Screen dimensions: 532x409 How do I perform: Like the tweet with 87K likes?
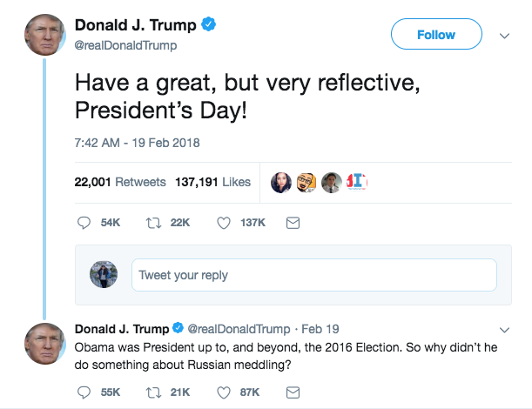coord(224,392)
